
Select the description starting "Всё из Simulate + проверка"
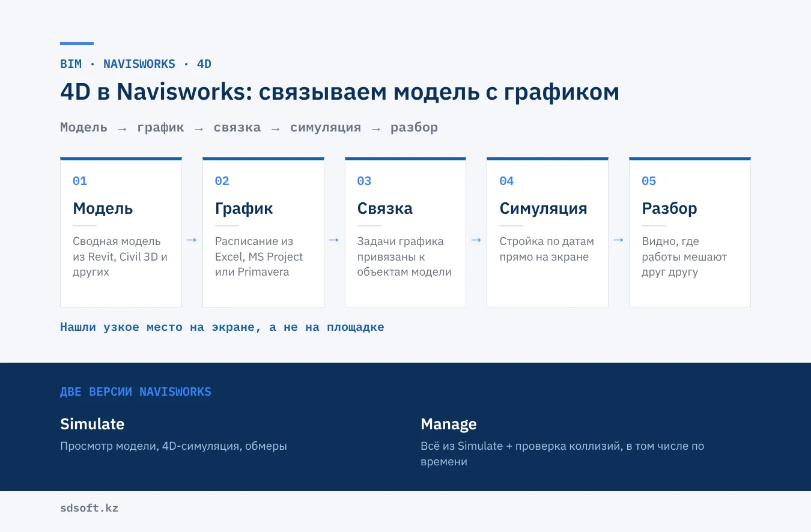click(562, 454)
